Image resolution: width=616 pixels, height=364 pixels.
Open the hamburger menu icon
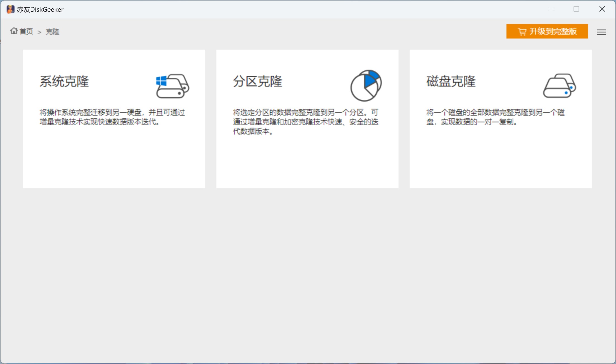[x=601, y=32]
